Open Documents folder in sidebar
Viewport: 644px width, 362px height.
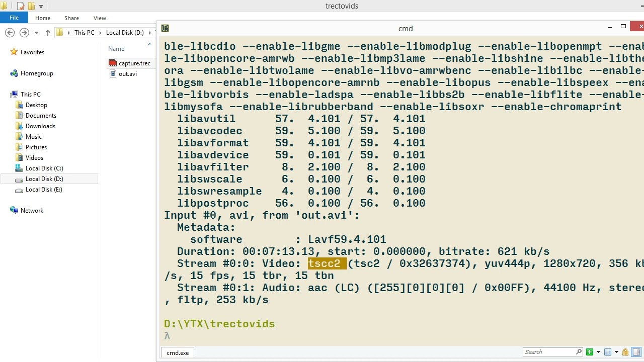click(x=41, y=116)
